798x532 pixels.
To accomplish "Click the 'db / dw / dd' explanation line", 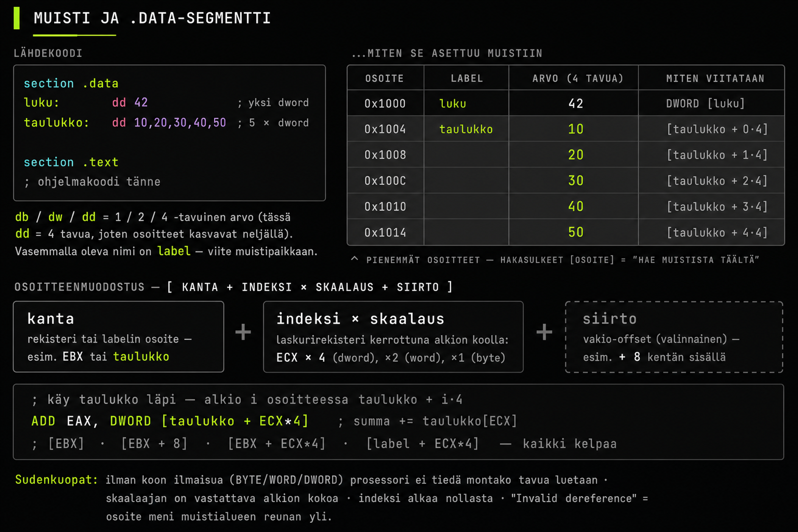I will [153, 217].
